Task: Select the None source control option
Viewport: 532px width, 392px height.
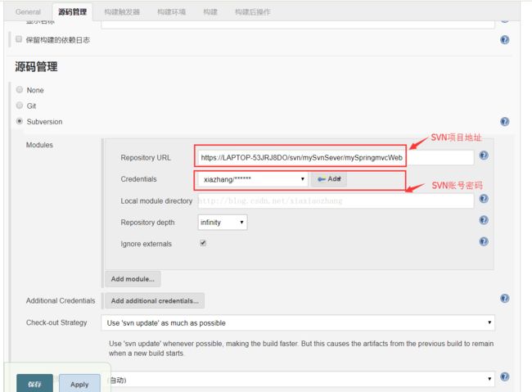Action: 20,89
